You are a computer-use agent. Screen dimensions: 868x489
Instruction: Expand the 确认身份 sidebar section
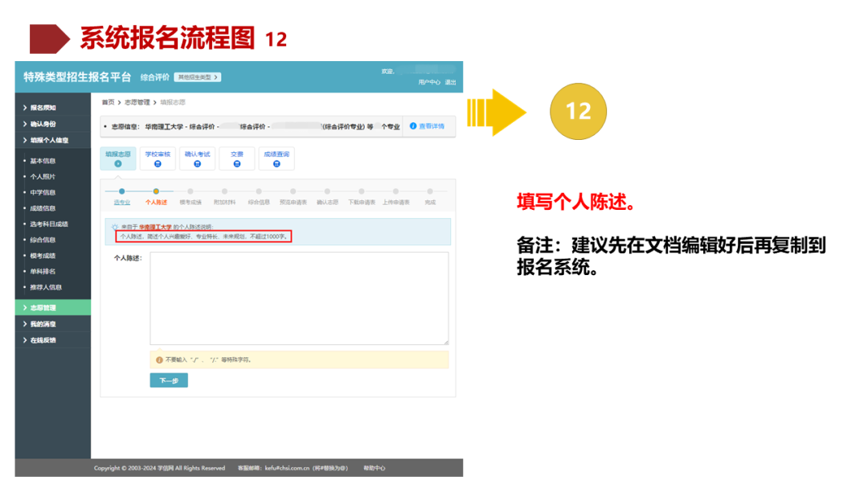point(52,124)
